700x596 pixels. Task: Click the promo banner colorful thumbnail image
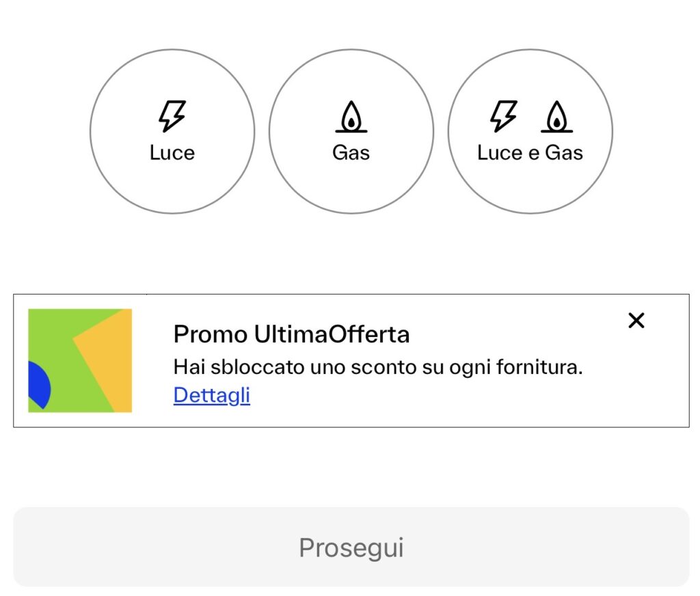[80, 360]
